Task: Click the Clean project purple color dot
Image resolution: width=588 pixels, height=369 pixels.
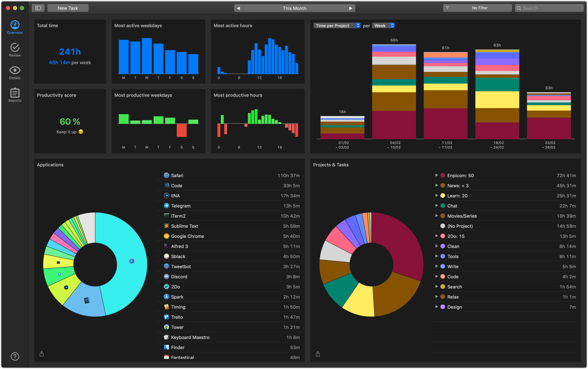Action: pos(443,246)
